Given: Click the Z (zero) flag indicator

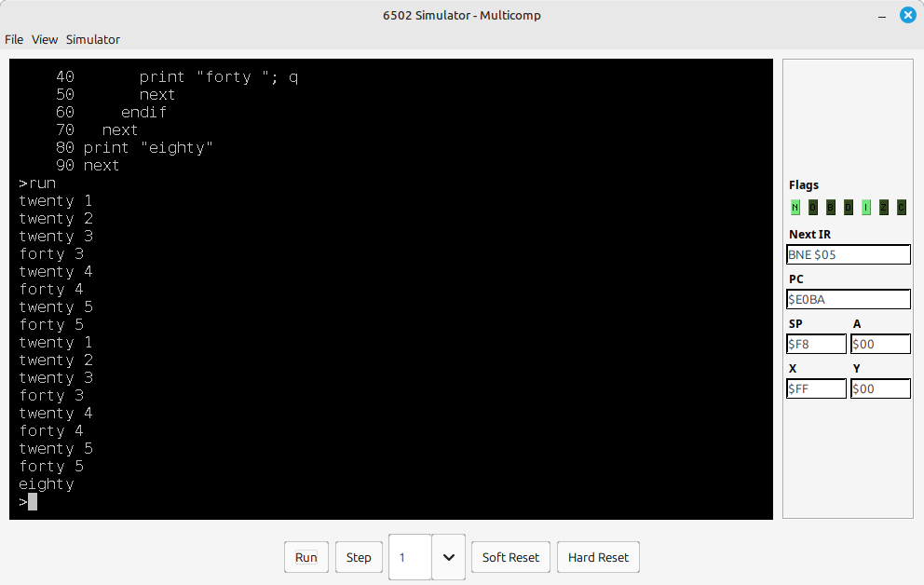Looking at the screenshot, I should pos(884,208).
